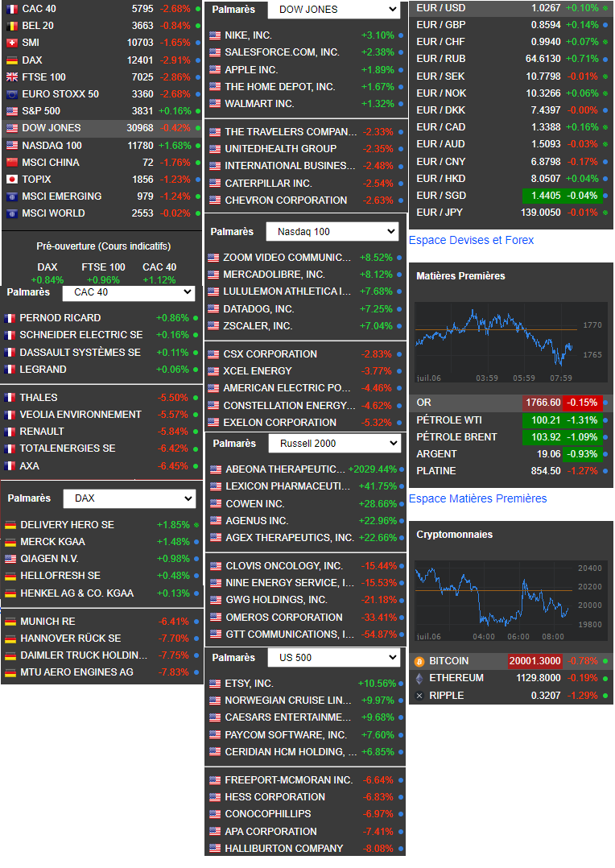Open the Espace Matières Premières link
This screenshot has width=615, height=868.
[477, 498]
